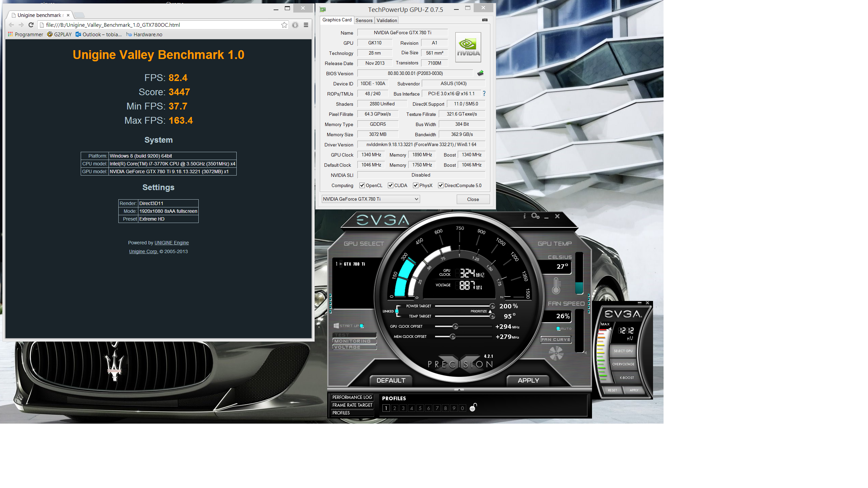Click main Apply button in Precision
This screenshot has width=868, height=488.
coord(528,381)
